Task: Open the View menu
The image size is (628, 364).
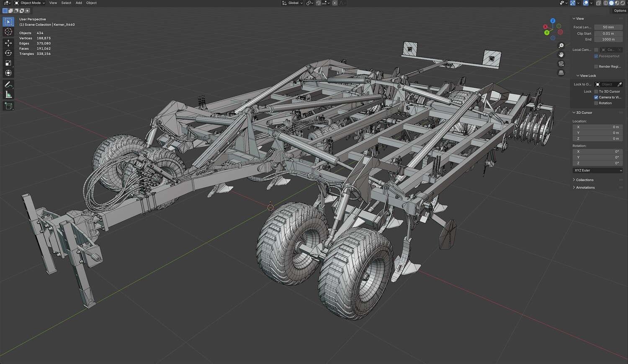Action: click(x=53, y=3)
